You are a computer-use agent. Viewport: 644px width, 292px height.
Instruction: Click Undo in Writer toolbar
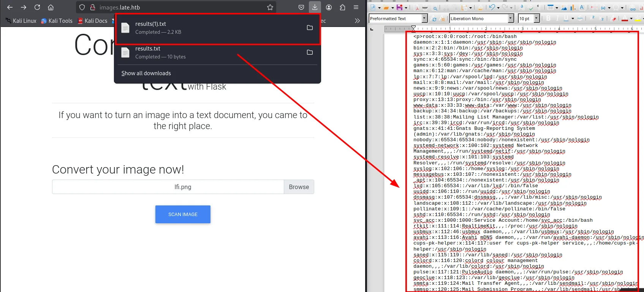point(492,7)
